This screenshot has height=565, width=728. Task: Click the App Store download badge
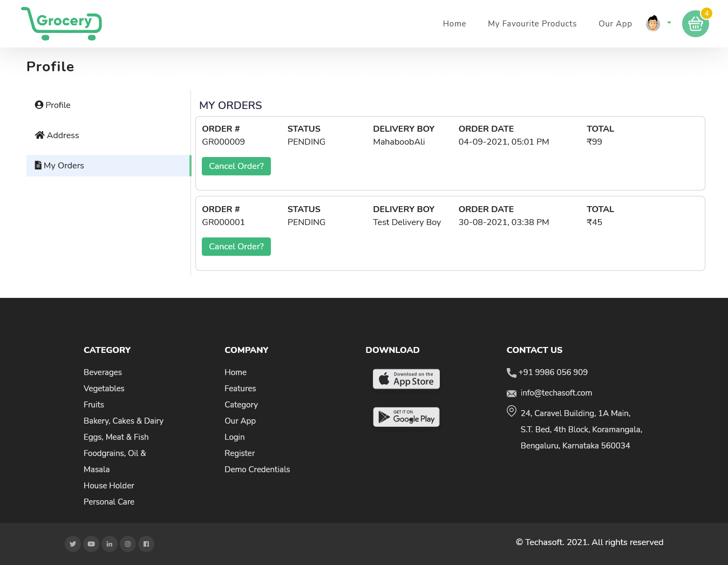click(x=406, y=379)
